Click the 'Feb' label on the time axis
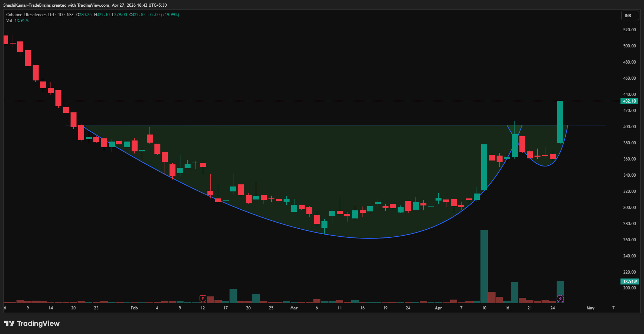This screenshot has height=334, width=644. [134, 308]
